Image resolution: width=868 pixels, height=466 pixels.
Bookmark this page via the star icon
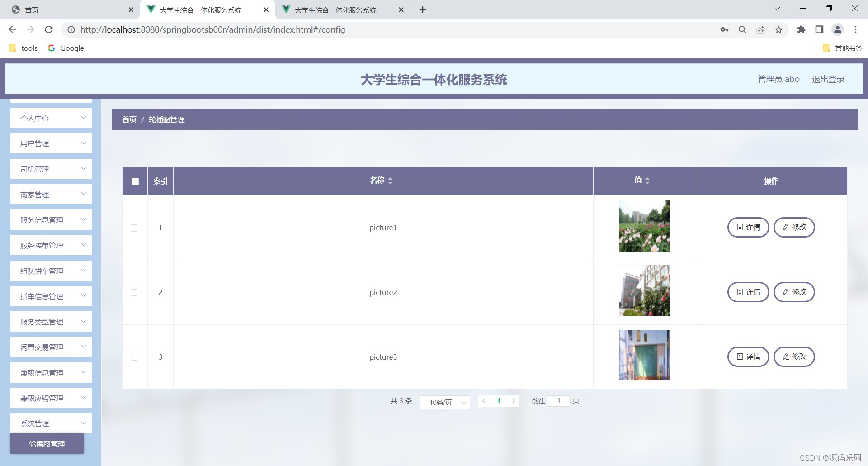[778, 30]
